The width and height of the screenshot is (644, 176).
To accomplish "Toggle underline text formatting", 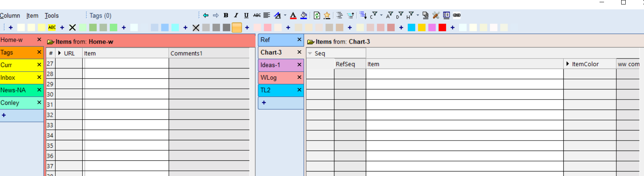I will click(246, 15).
